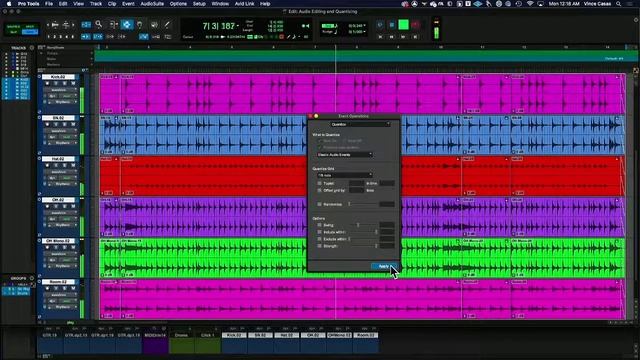Click the fast-forward transport button
Viewport: 640px width, 360px height.
(x=403, y=37)
